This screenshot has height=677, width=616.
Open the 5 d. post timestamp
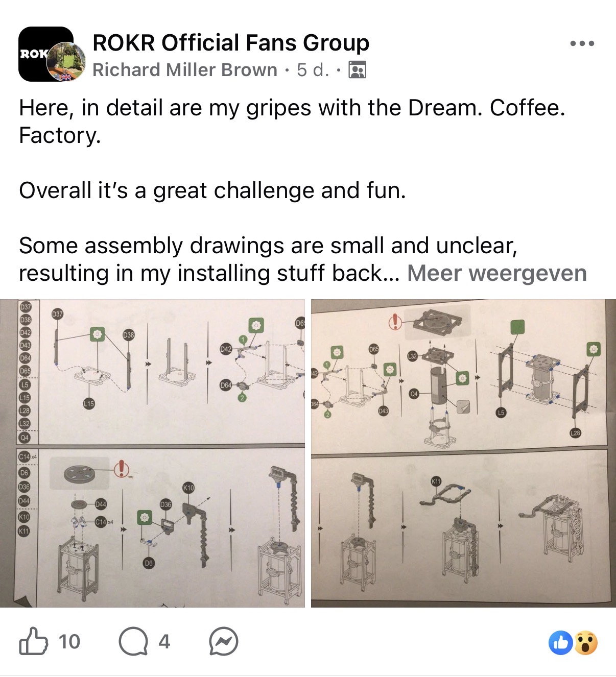[x=313, y=69]
